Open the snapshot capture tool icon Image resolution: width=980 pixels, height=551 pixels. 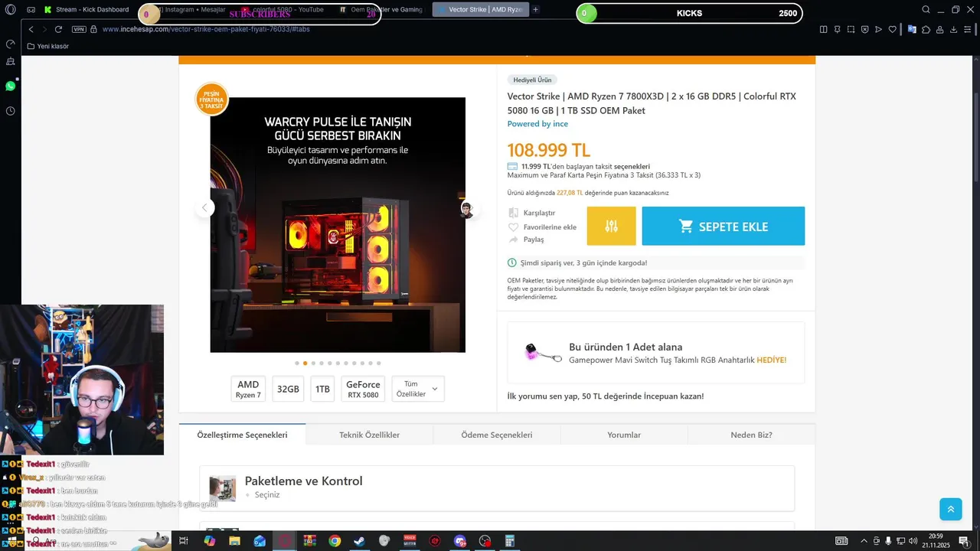click(x=851, y=29)
